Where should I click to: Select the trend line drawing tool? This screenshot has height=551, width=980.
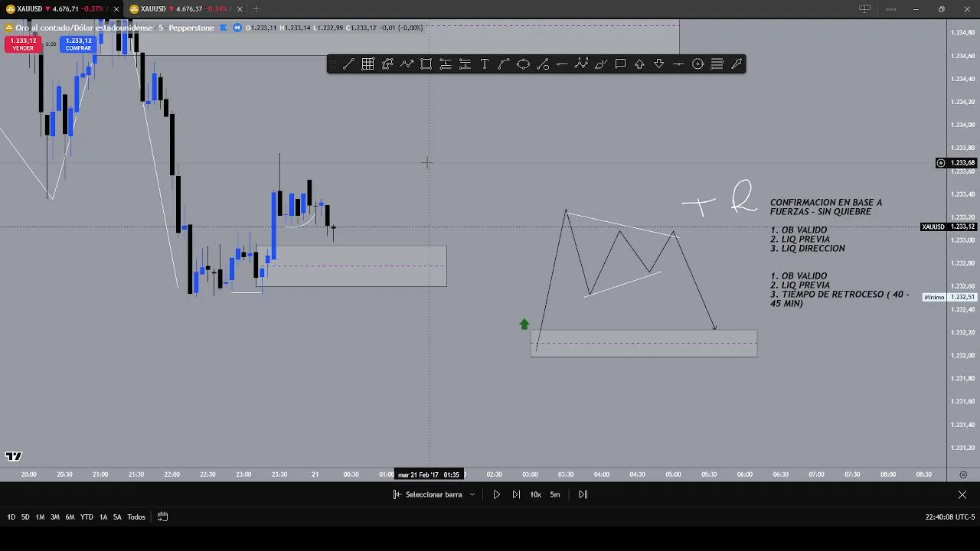348,64
